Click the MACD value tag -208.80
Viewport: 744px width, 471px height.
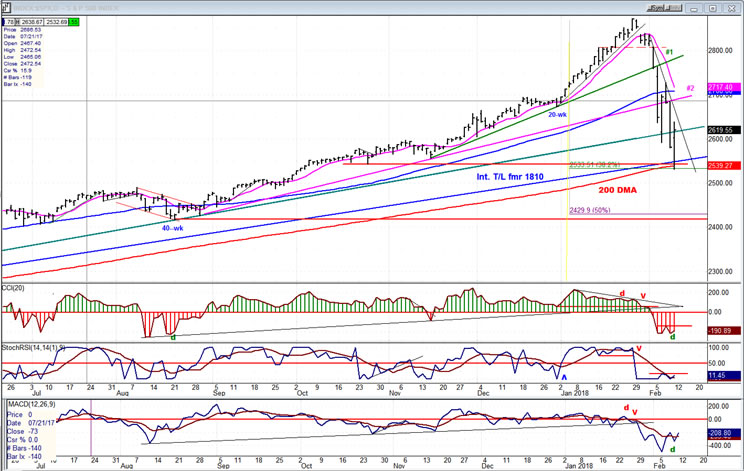coord(722,436)
